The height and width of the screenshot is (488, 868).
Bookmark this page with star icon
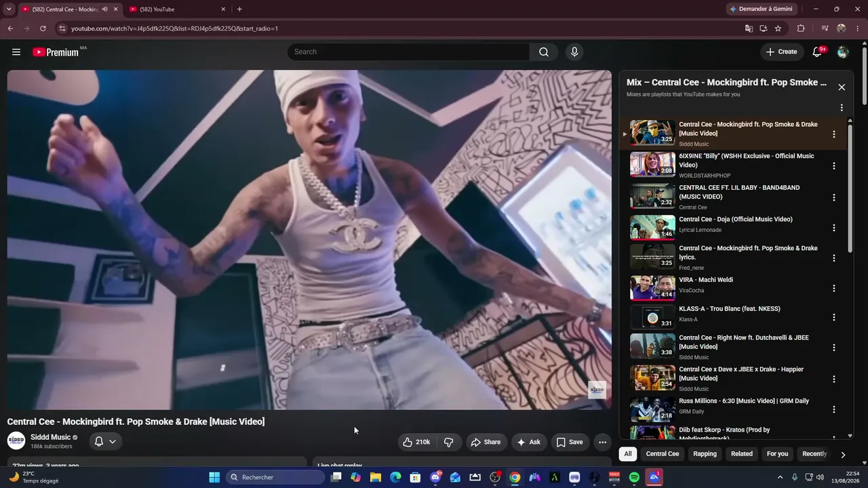coord(778,28)
